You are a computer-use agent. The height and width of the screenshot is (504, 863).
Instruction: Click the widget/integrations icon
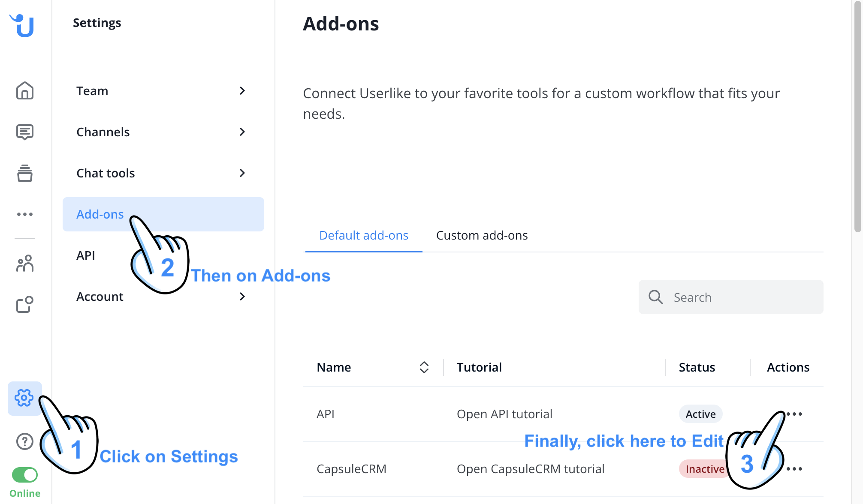(24, 304)
